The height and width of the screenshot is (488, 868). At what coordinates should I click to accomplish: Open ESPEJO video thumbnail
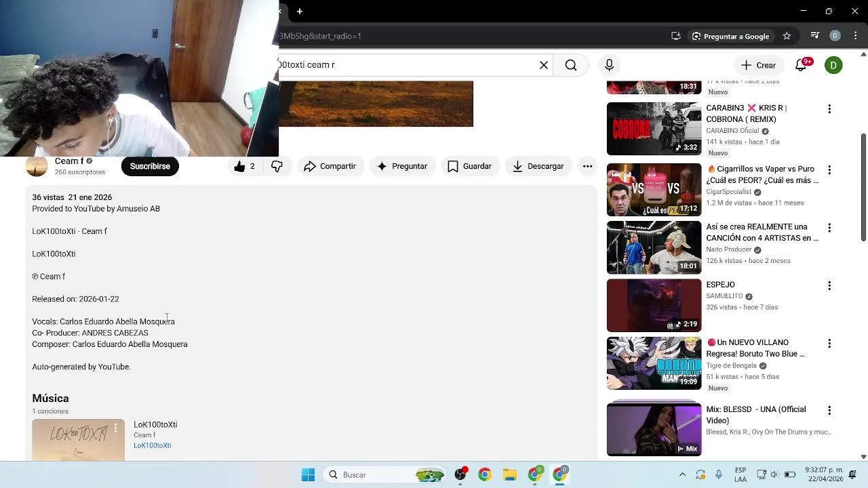pos(654,306)
